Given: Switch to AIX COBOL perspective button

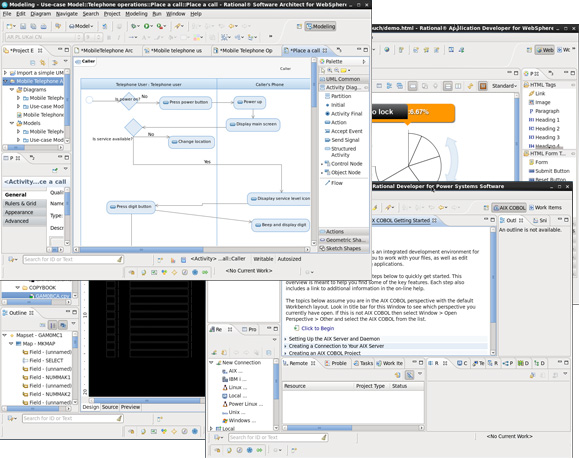Looking at the screenshot, I should click(x=509, y=208).
